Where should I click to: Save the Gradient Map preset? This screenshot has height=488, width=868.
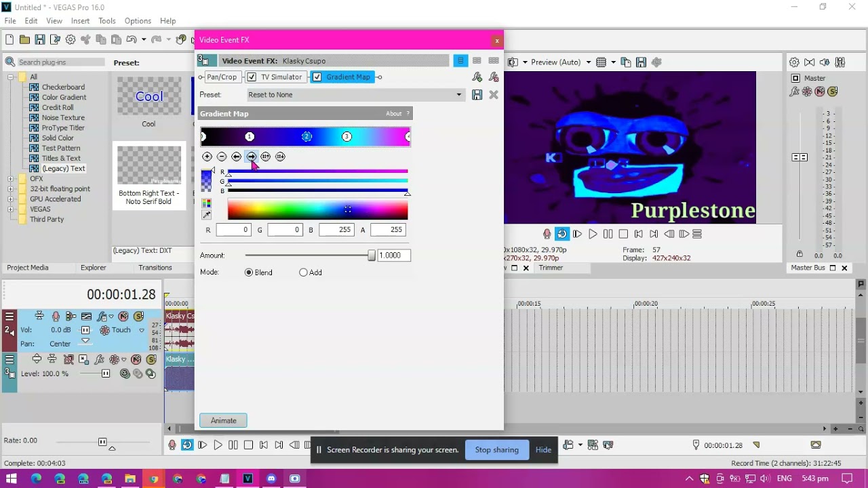click(477, 95)
